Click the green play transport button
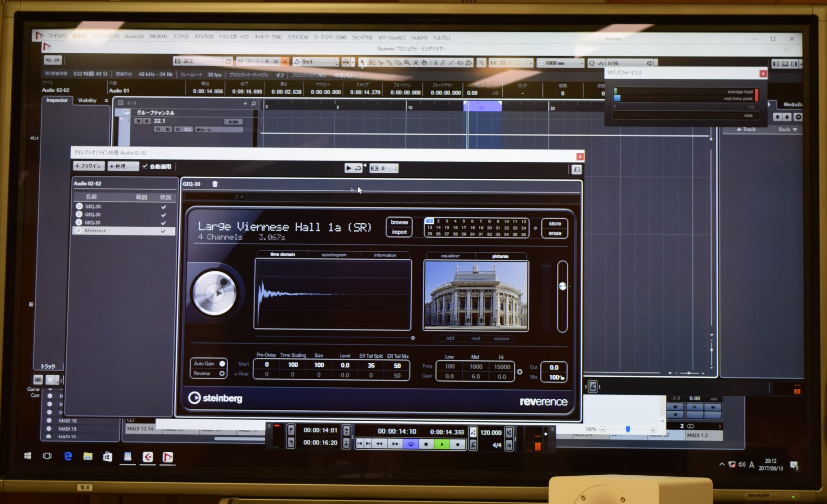827x504 pixels. (x=442, y=444)
